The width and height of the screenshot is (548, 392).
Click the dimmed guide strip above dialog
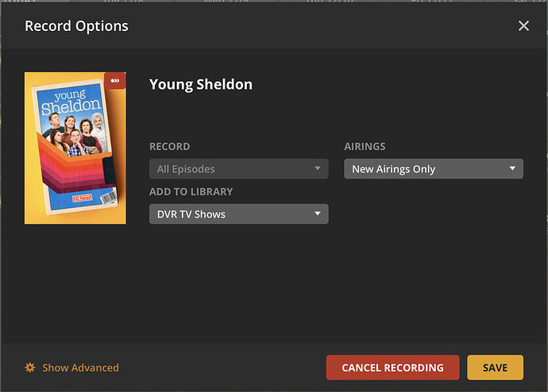(x=274, y=2)
